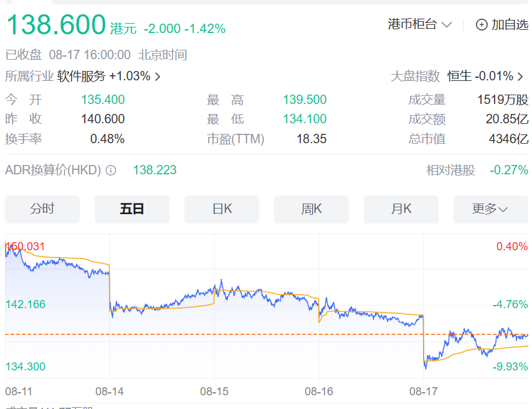This screenshot has height=409, width=532.
Task: Switch to the 分时 chart tab
Action: coord(42,209)
